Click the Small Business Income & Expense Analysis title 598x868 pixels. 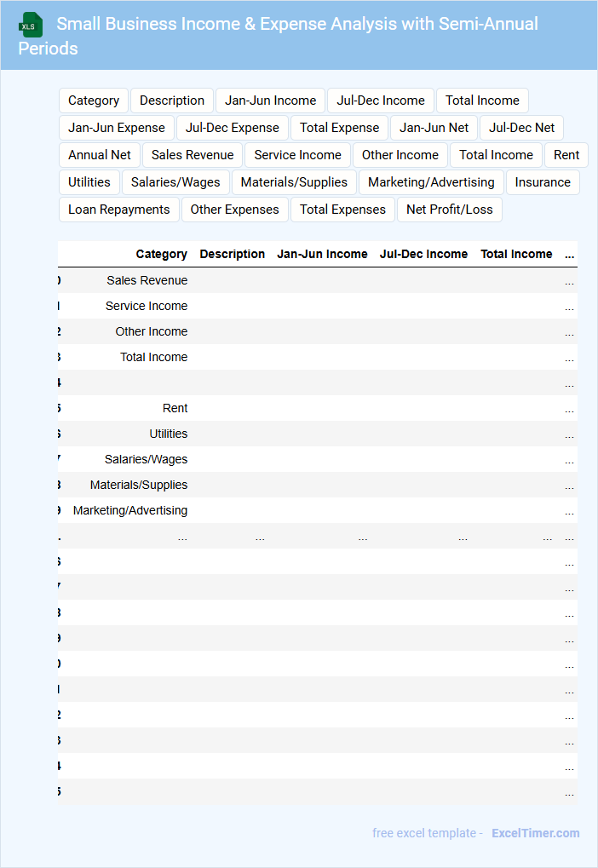click(278, 36)
